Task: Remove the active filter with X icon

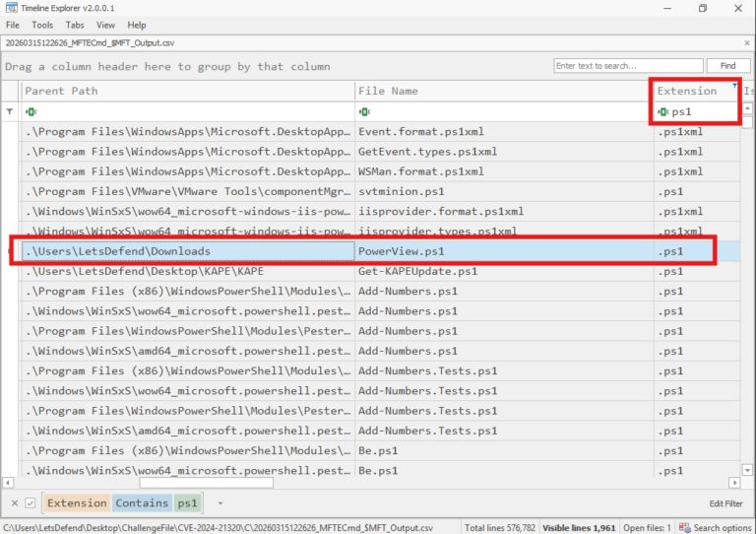Action: click(x=15, y=503)
